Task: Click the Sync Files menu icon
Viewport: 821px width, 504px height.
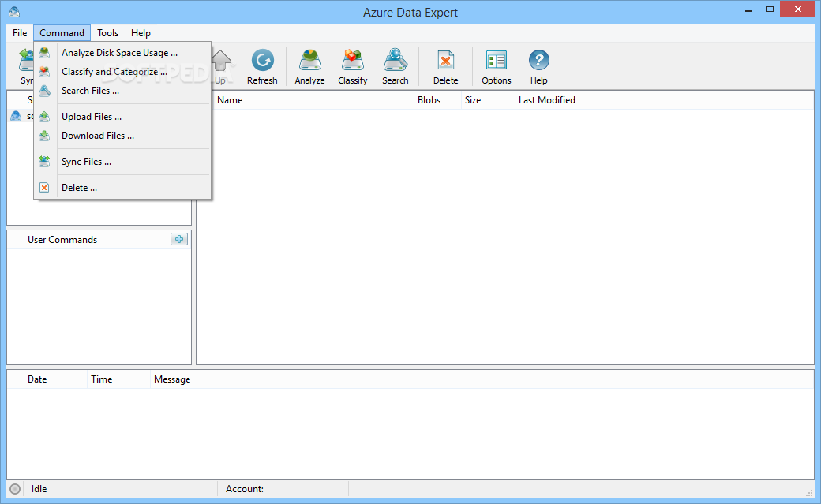Action: coord(44,161)
